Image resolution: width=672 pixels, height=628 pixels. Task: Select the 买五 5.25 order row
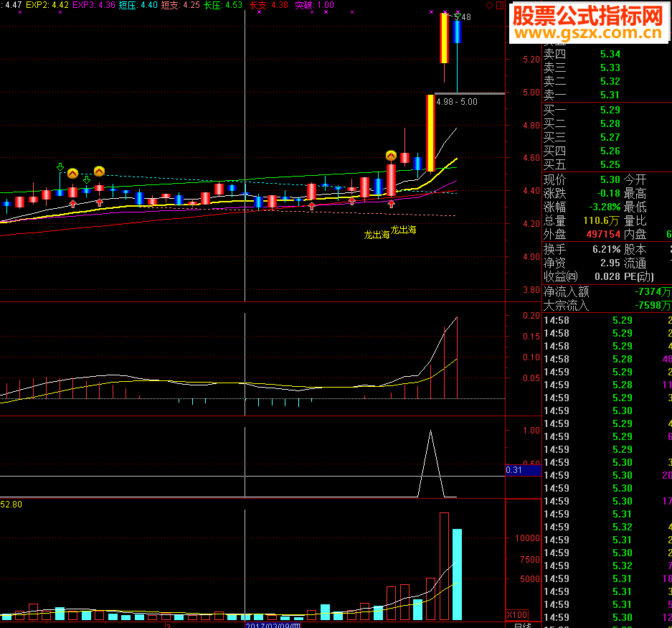tap(607, 165)
